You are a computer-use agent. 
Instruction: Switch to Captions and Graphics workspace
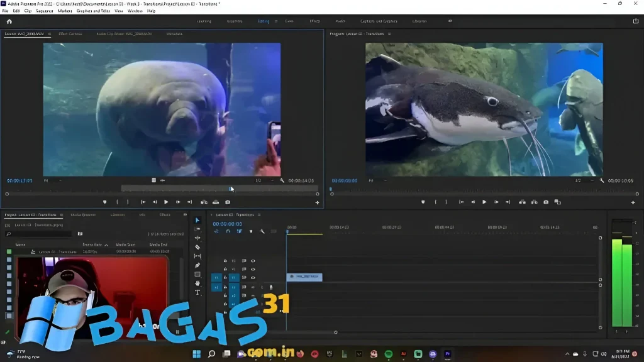pos(379,21)
